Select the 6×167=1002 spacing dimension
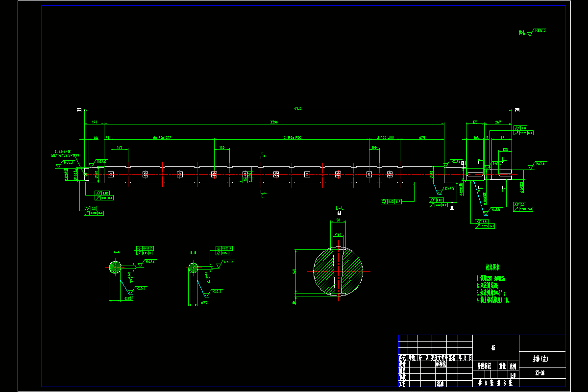Screen dimensions: 588x392 162,138
